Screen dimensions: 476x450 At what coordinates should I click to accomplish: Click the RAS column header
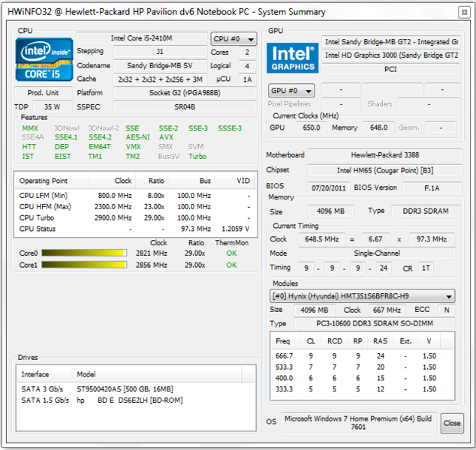point(381,341)
